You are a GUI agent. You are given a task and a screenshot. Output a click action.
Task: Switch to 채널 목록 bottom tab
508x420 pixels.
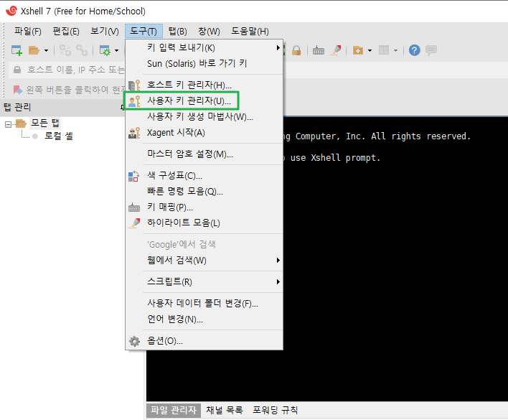pos(225,410)
